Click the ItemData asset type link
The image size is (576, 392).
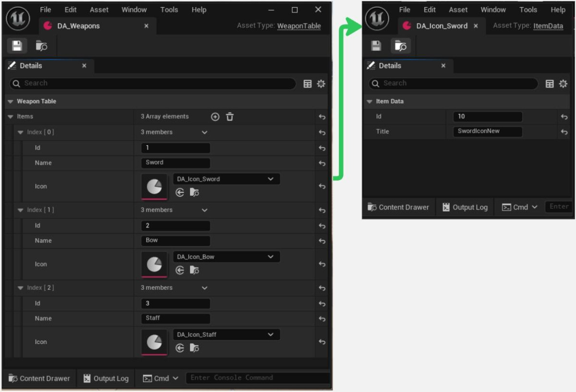[x=548, y=26]
